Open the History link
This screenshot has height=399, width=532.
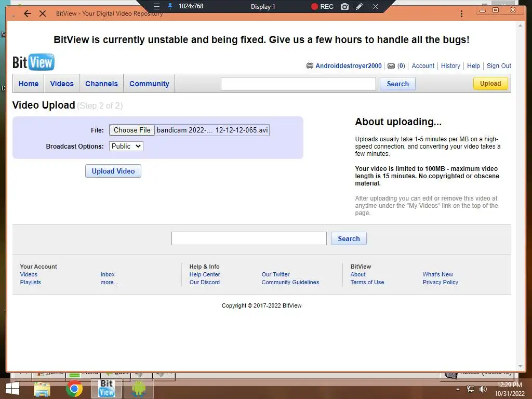click(450, 66)
